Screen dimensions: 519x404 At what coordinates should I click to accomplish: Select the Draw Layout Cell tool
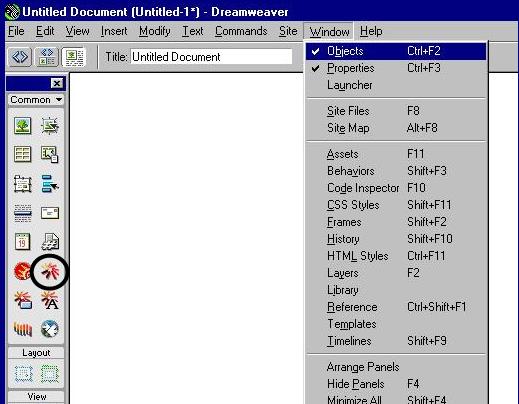click(23, 373)
